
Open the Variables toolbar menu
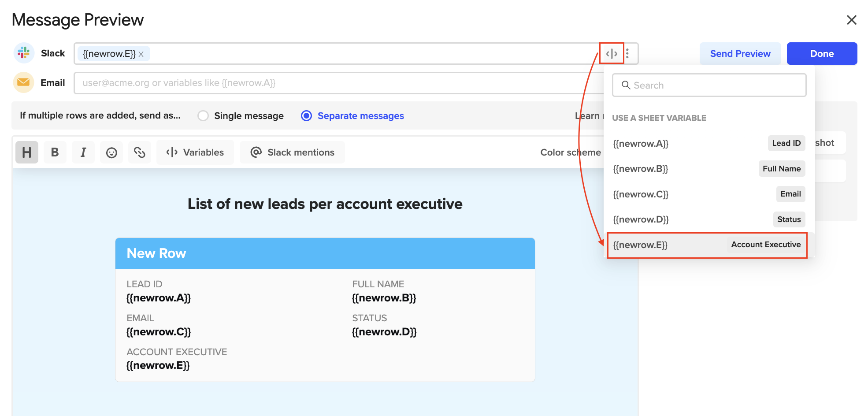pos(195,152)
